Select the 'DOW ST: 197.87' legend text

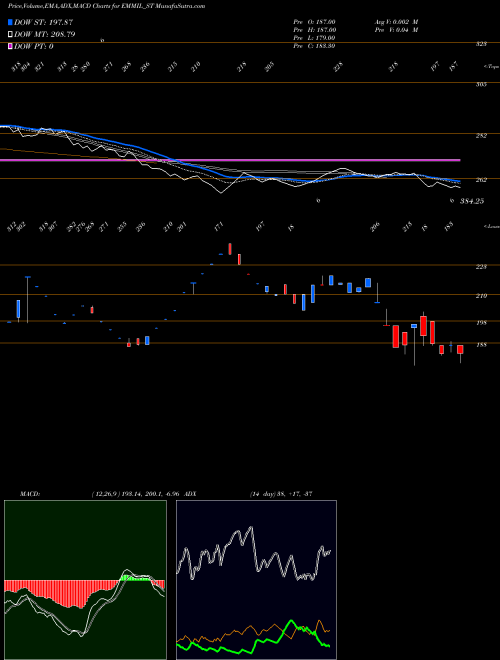[x=43, y=22]
